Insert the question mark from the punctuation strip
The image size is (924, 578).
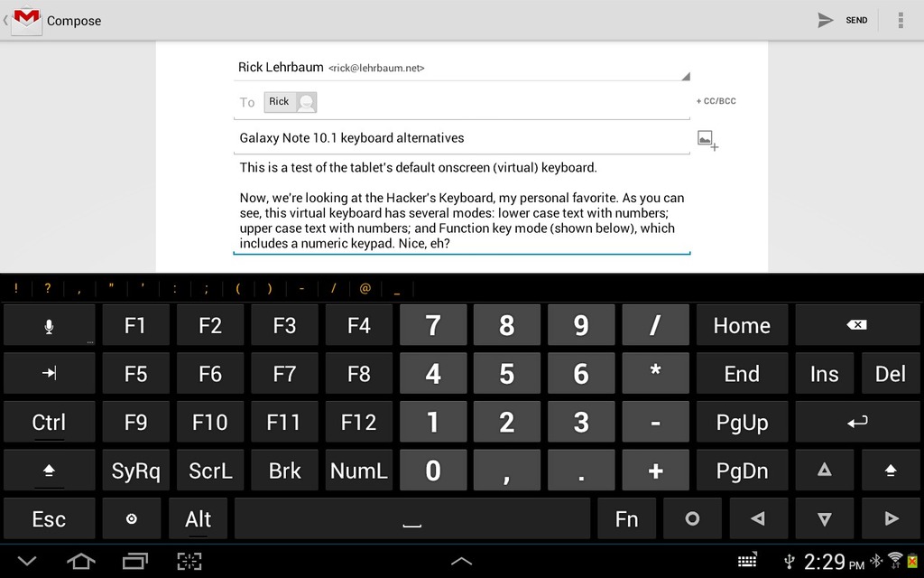[x=48, y=288]
